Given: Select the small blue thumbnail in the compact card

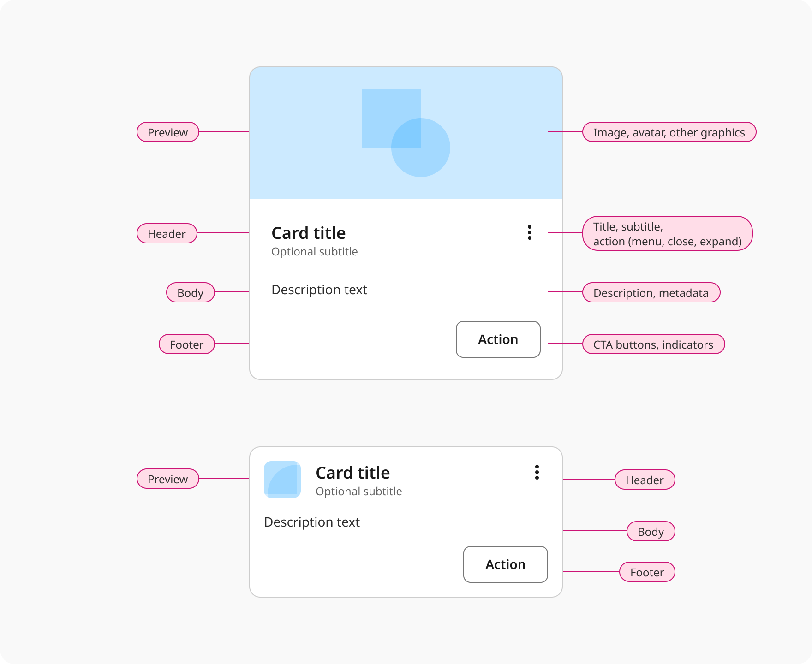Looking at the screenshot, I should pos(282,480).
